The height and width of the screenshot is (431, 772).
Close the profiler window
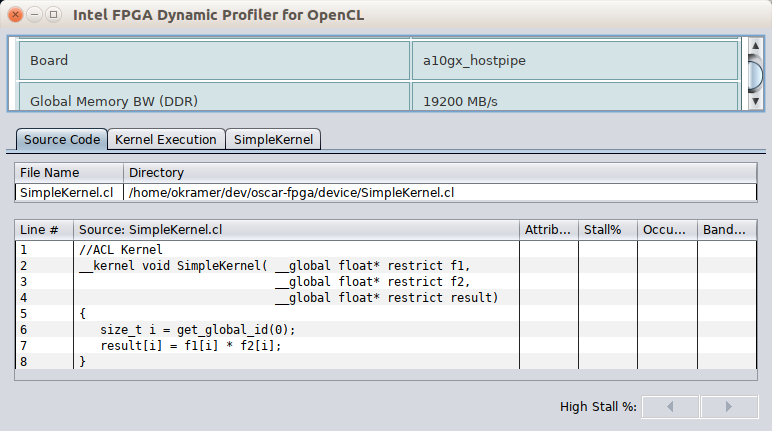coord(17,16)
